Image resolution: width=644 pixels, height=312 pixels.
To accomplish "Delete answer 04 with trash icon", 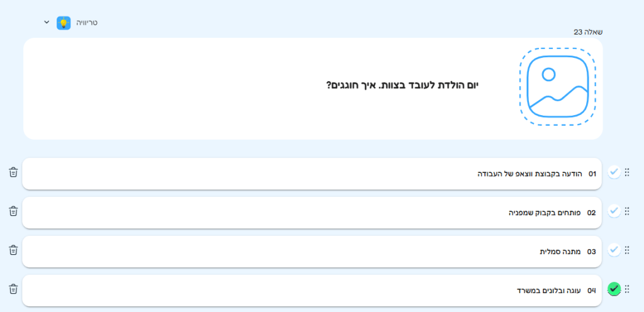I will pyautogui.click(x=13, y=289).
